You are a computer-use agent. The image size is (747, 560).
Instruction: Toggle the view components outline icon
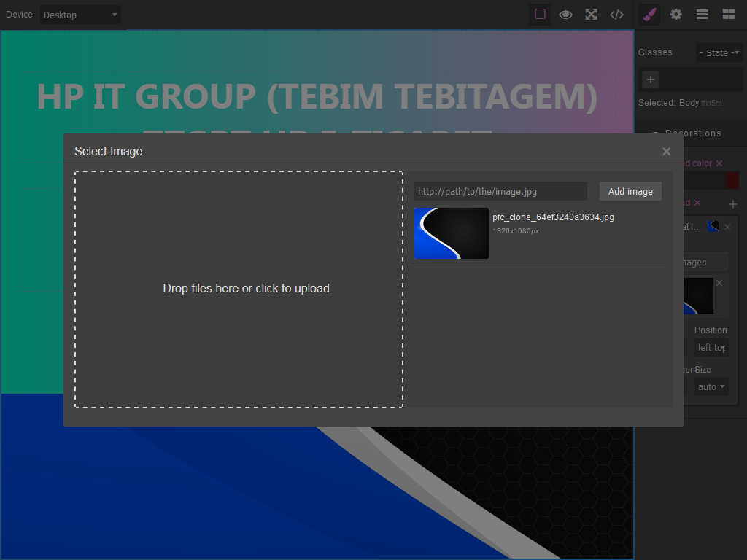click(x=540, y=15)
